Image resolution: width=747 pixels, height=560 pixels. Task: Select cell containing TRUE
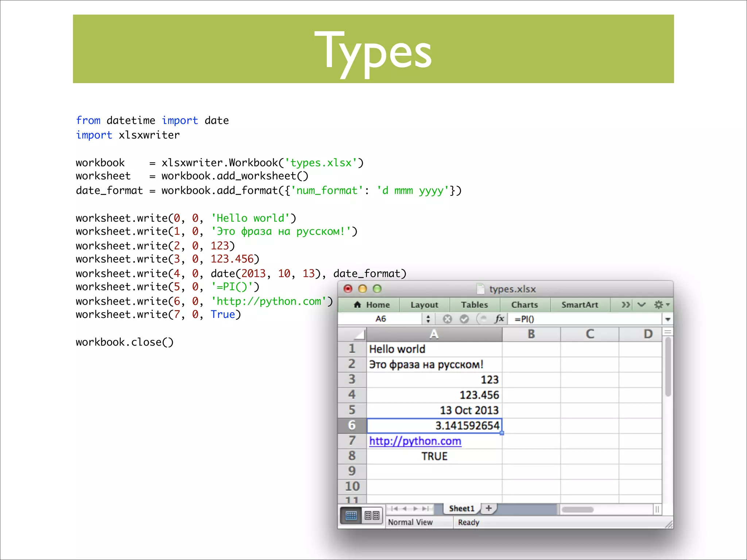434,456
